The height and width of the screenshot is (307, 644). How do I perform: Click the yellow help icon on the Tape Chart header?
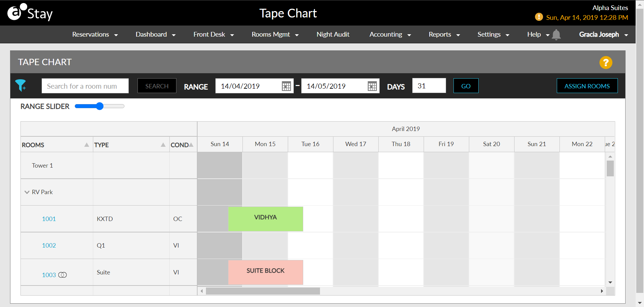point(606,62)
